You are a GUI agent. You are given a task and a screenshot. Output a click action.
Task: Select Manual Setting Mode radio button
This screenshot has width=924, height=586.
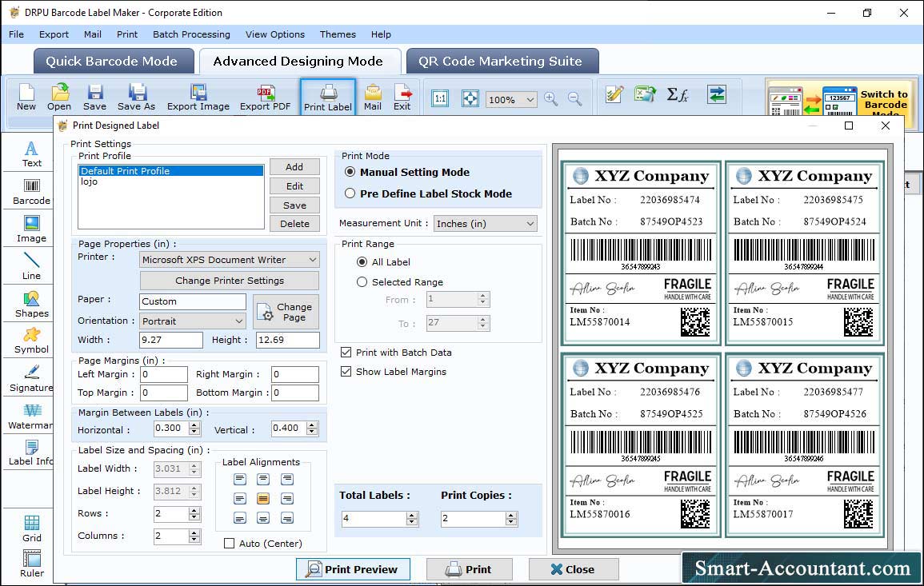350,172
